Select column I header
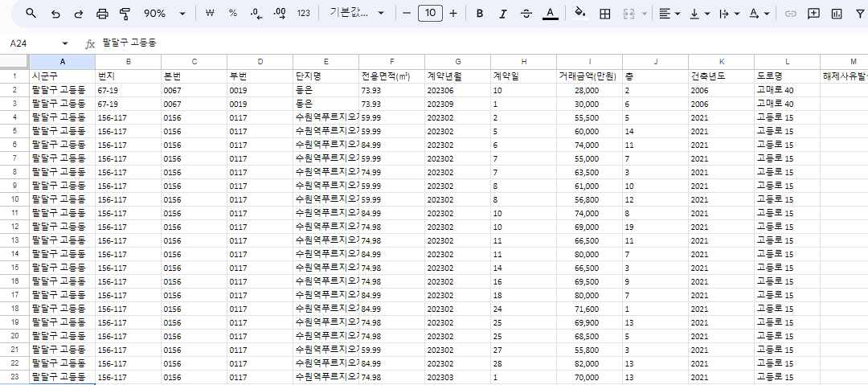The image size is (868, 385). click(x=590, y=62)
